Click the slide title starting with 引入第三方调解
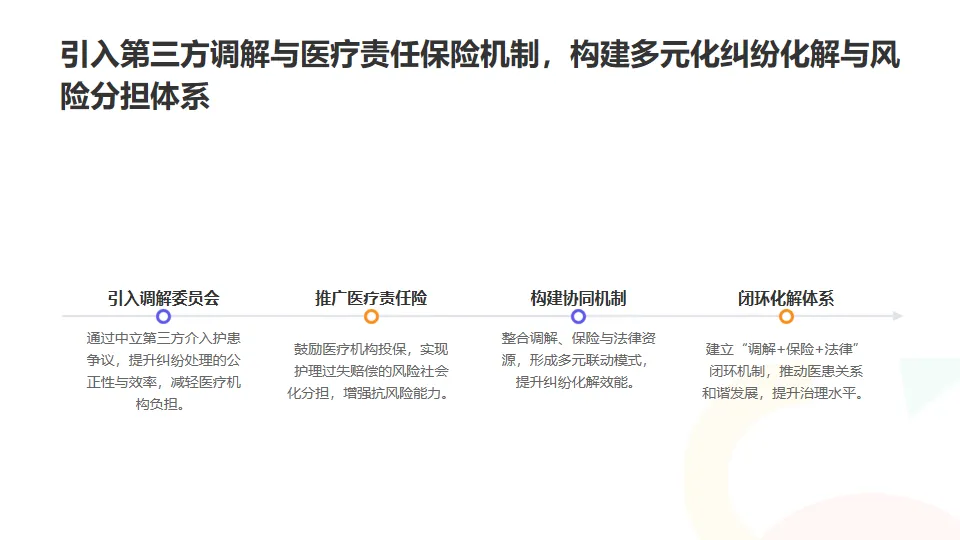The image size is (960, 540). tap(480, 75)
